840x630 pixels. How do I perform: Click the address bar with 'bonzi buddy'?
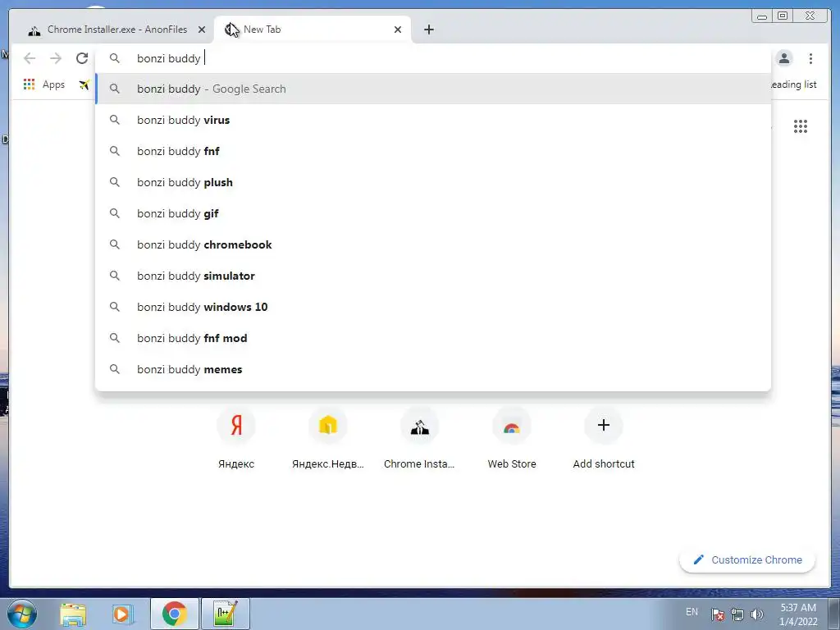tap(434, 58)
